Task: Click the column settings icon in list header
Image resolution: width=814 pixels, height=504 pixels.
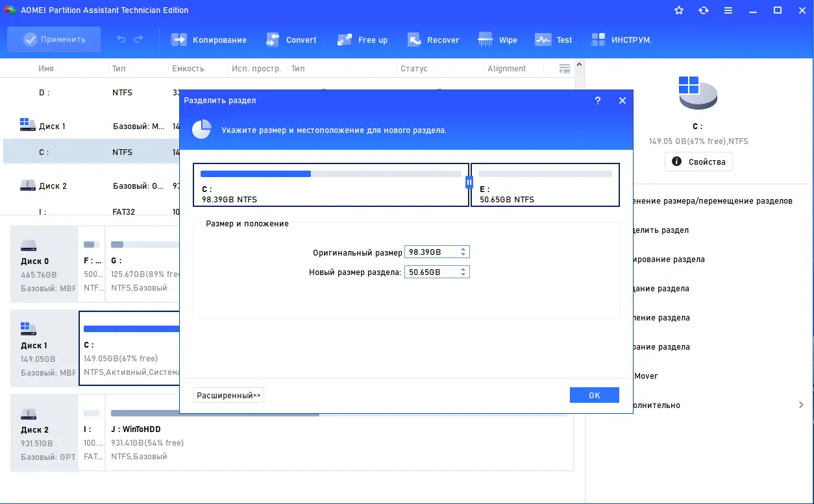Action: pos(565,69)
